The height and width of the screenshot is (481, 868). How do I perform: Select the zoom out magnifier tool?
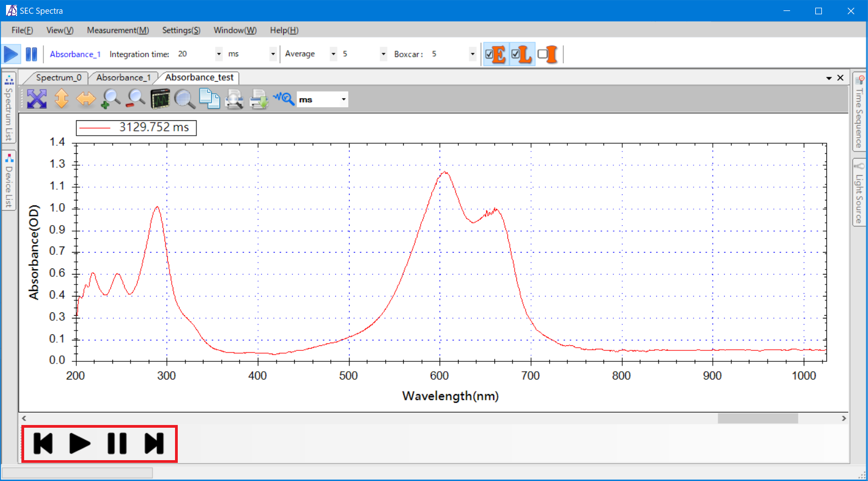pyautogui.click(x=136, y=99)
